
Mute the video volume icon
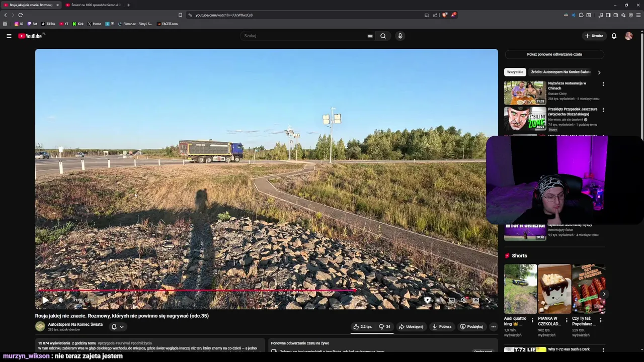coord(61,300)
